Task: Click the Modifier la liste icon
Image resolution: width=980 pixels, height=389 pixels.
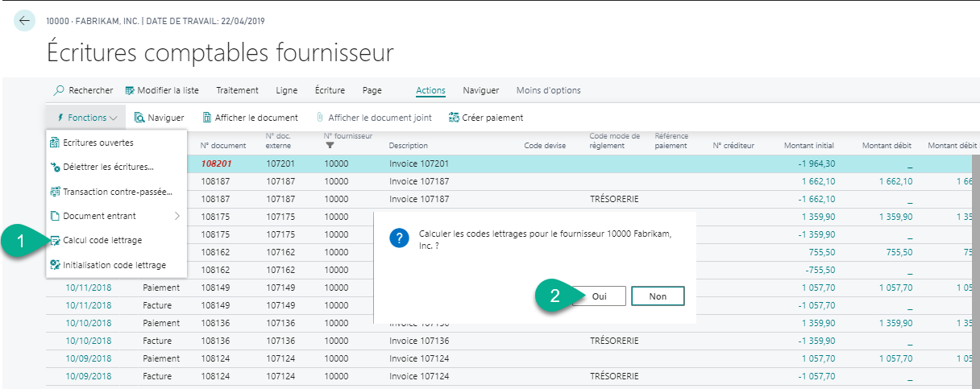Action: (130, 90)
